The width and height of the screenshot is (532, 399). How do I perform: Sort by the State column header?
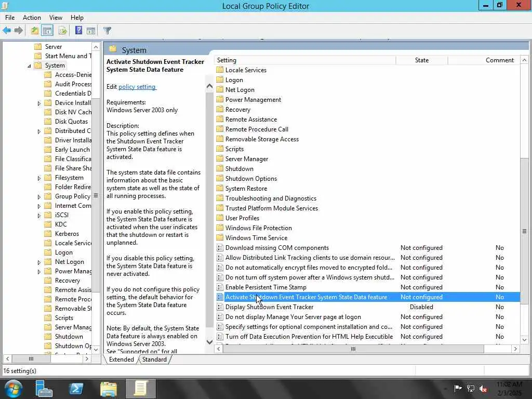coord(422,60)
